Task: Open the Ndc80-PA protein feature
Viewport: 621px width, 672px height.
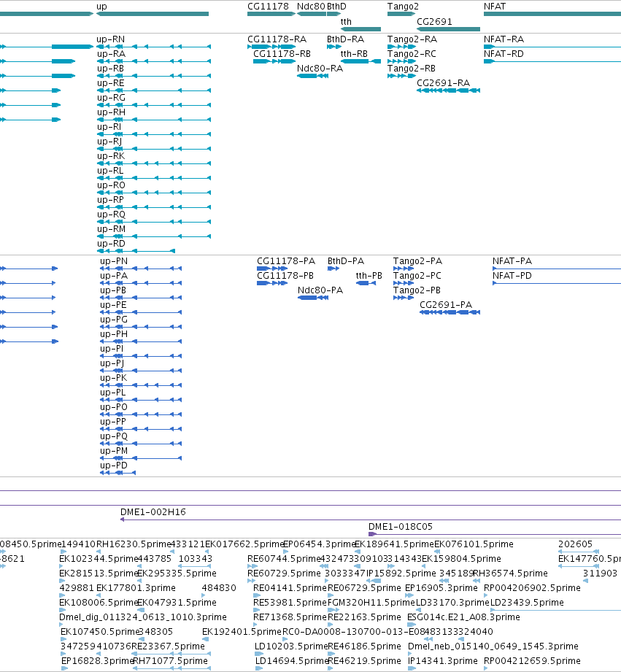Action: click(313, 298)
